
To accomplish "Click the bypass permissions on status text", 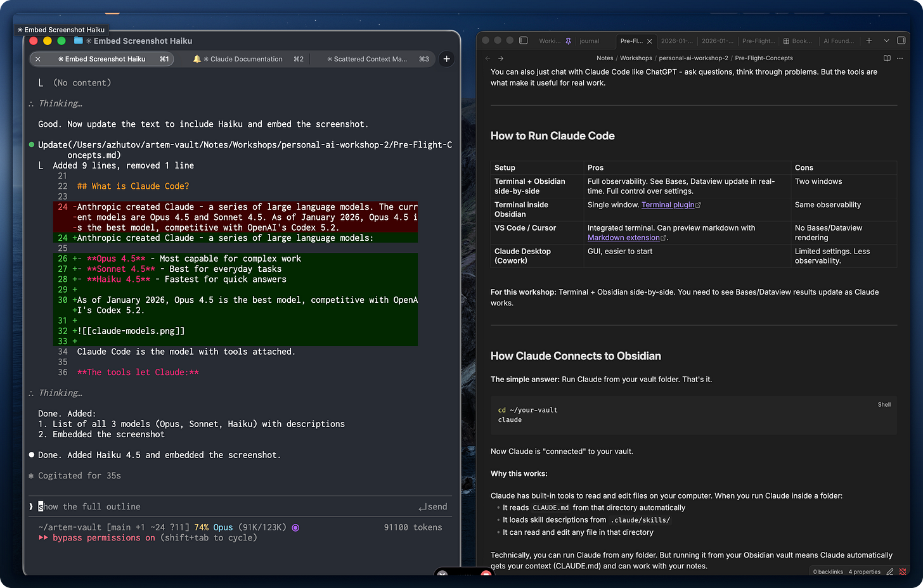I will 104,537.
